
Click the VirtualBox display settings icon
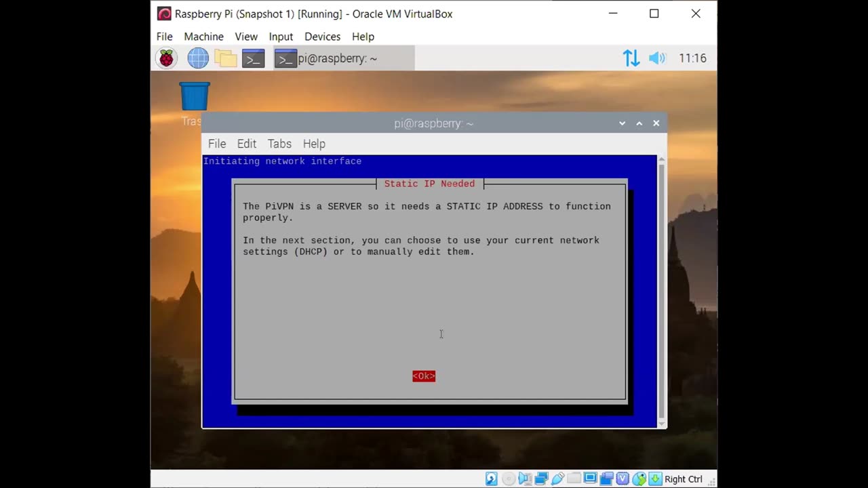(x=590, y=479)
